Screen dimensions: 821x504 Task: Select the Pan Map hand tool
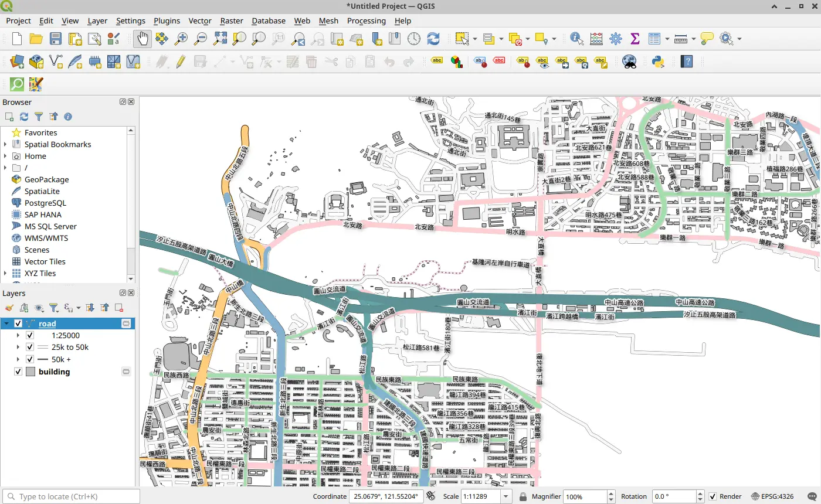[143, 39]
